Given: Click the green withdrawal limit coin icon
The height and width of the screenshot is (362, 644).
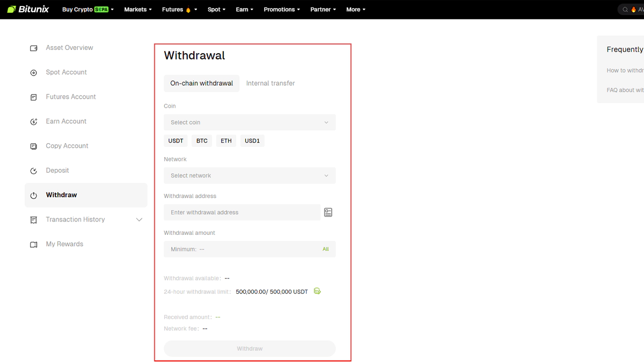Looking at the screenshot, I should (317, 291).
